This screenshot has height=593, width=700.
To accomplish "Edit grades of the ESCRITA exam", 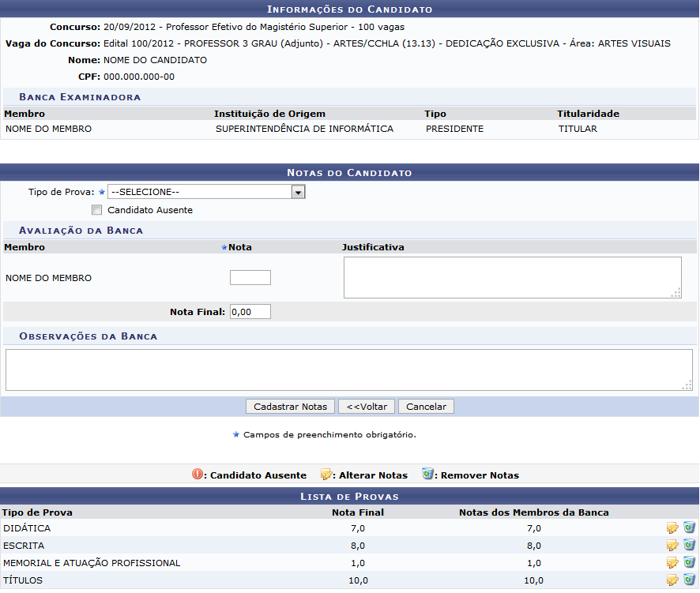I will pyautogui.click(x=672, y=545).
